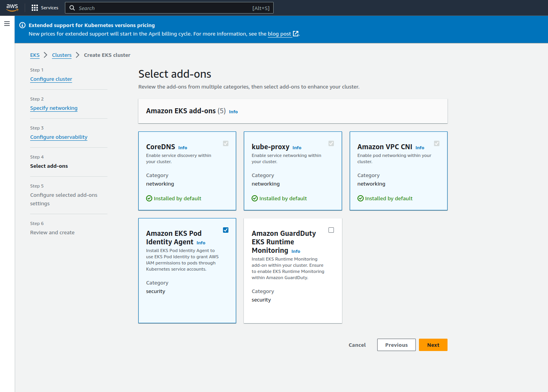The width and height of the screenshot is (548, 392).
Task: Click breadcrumb chevron after Clusters
Action: tap(78, 55)
